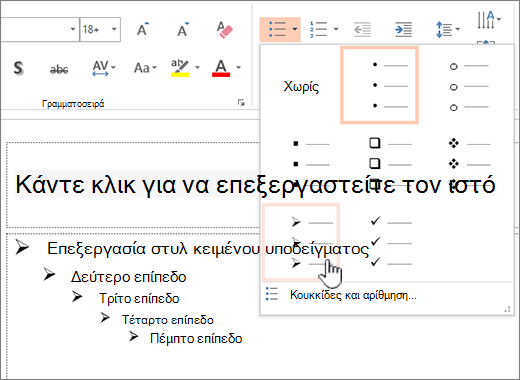
Task: Clear all formatting with eraser icon
Action: tap(224, 30)
